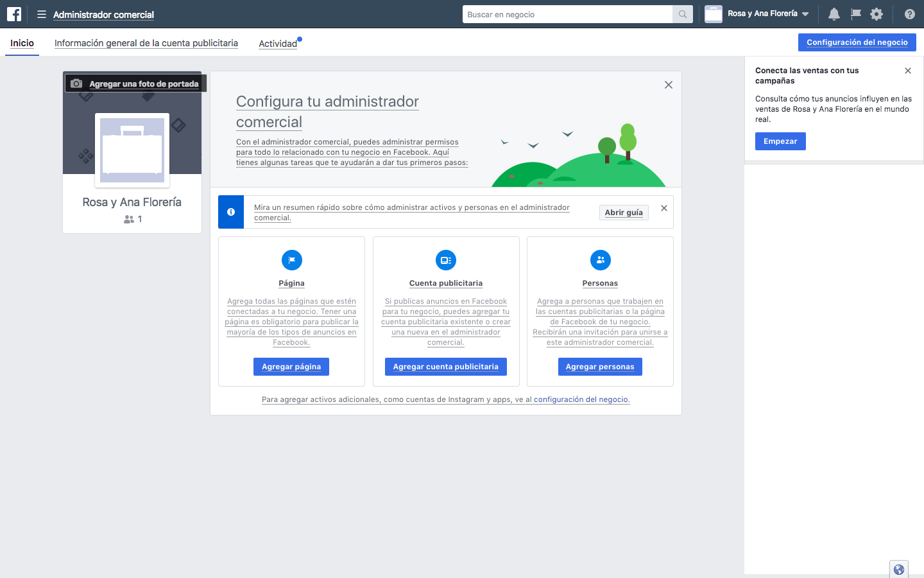
Task: Click the people count icon under business name
Action: pos(129,220)
